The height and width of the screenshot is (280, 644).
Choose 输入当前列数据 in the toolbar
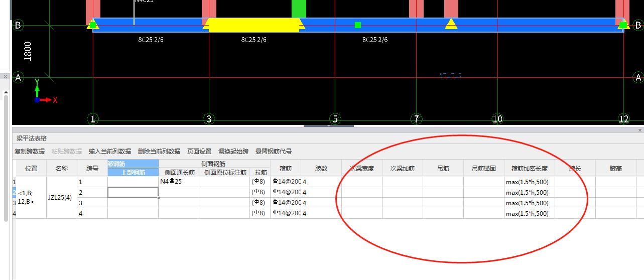110,152
